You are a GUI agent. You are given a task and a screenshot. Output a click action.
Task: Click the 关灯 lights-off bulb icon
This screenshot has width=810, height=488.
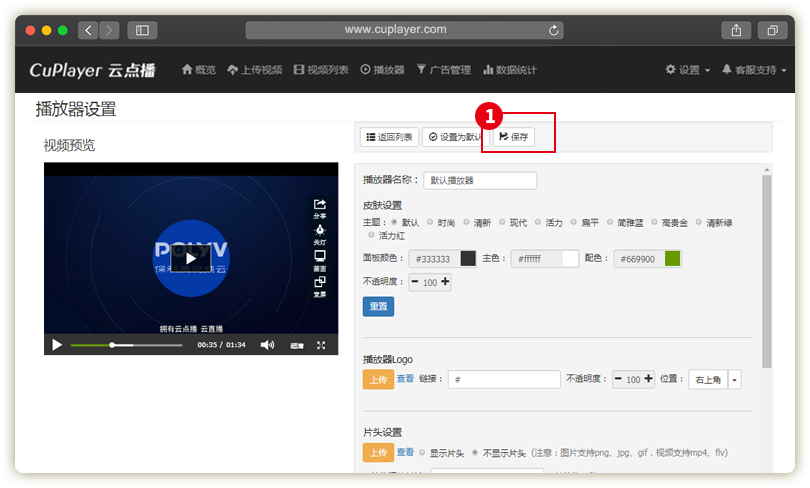click(320, 231)
